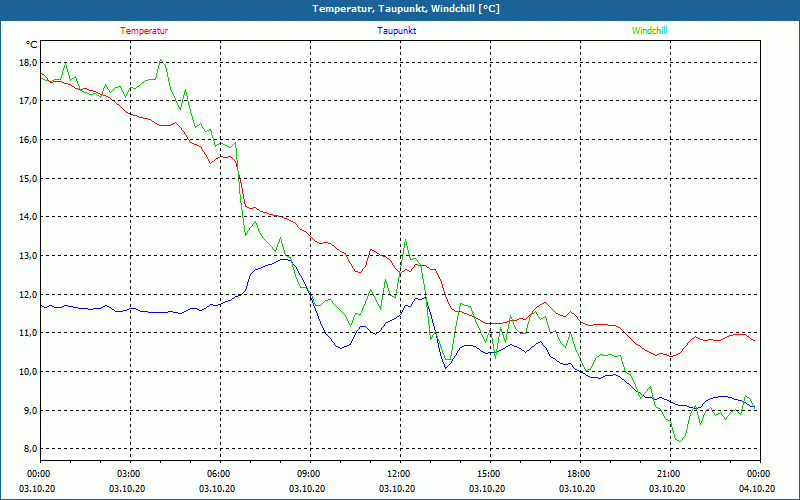This screenshot has height=500, width=800.
Task: Click the 11,0 y-axis value
Action: tap(29, 333)
